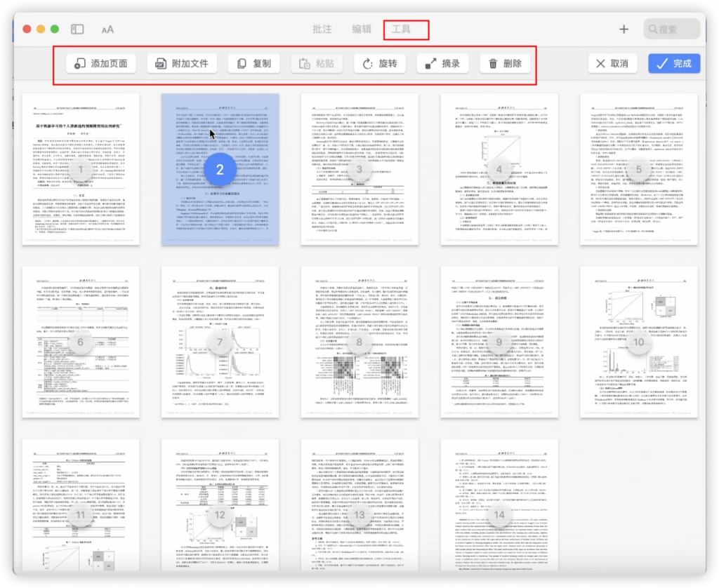The height and width of the screenshot is (588, 719).
Task: Switch to the 编辑 tab
Action: pyautogui.click(x=362, y=29)
